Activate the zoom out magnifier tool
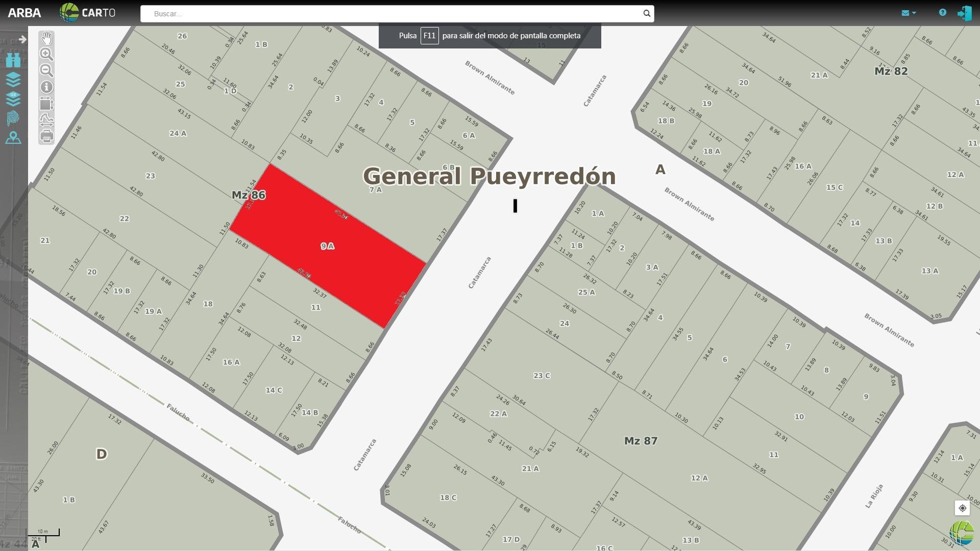The width and height of the screenshot is (980, 551). click(46, 70)
